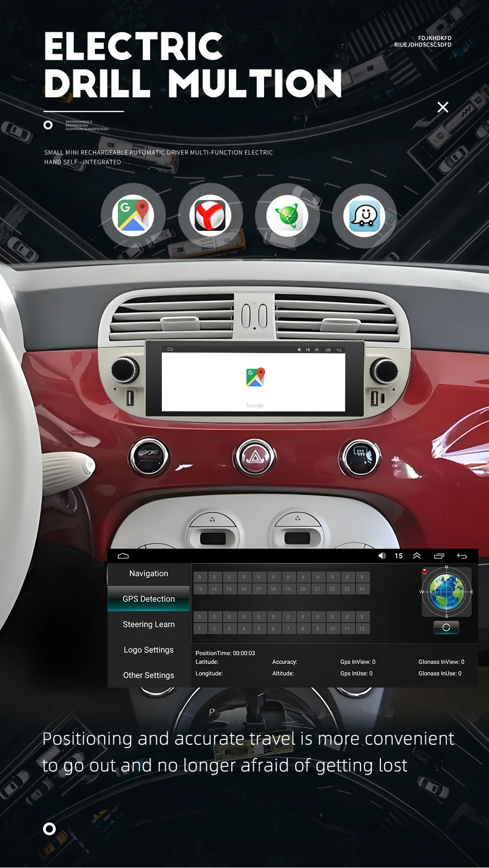
Task: Open the green globe navigation app icon
Action: click(x=288, y=216)
